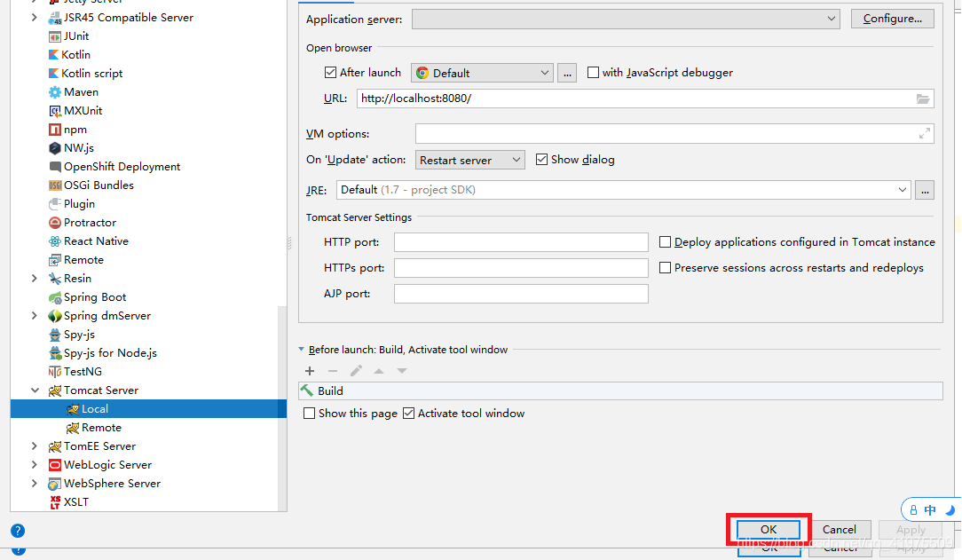Select Local under Tomcat Server
The image size is (962, 560).
pos(148,409)
